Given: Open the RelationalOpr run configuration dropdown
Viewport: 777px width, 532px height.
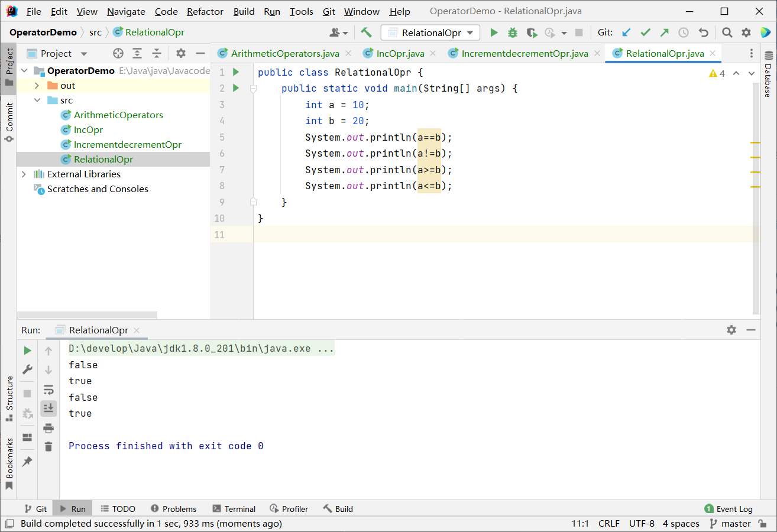Looking at the screenshot, I should (430, 33).
